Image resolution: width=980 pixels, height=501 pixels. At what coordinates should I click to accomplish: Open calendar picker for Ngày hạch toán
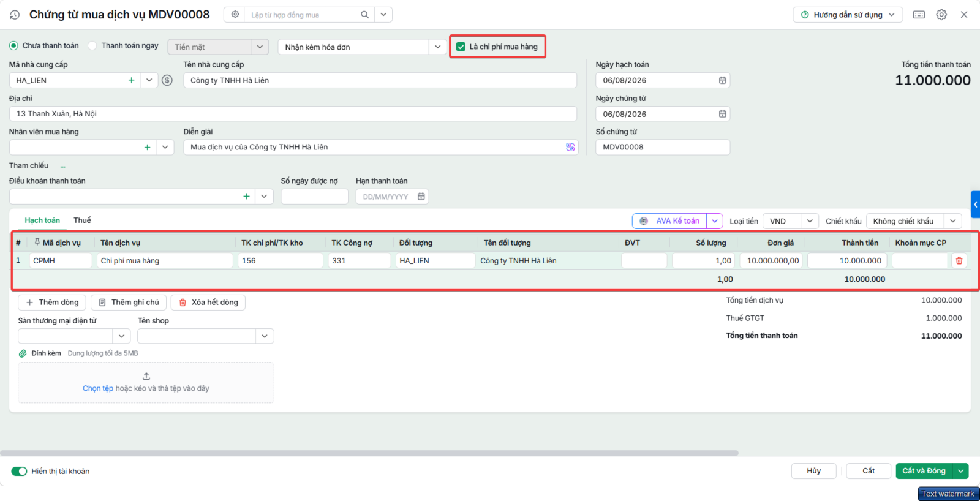coord(723,80)
